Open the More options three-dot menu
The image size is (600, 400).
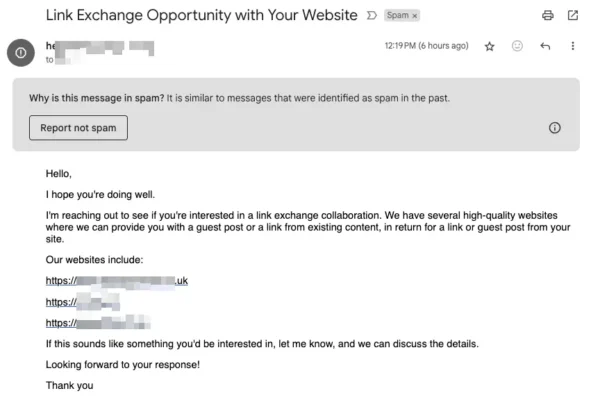point(572,46)
